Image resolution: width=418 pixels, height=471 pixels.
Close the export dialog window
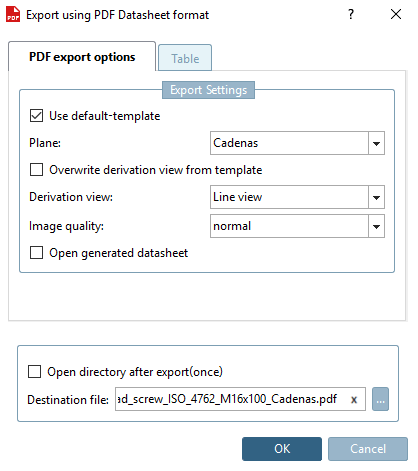tap(396, 14)
